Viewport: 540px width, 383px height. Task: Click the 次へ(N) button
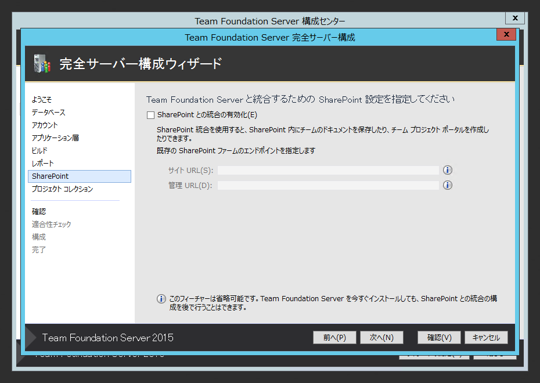[x=382, y=338]
